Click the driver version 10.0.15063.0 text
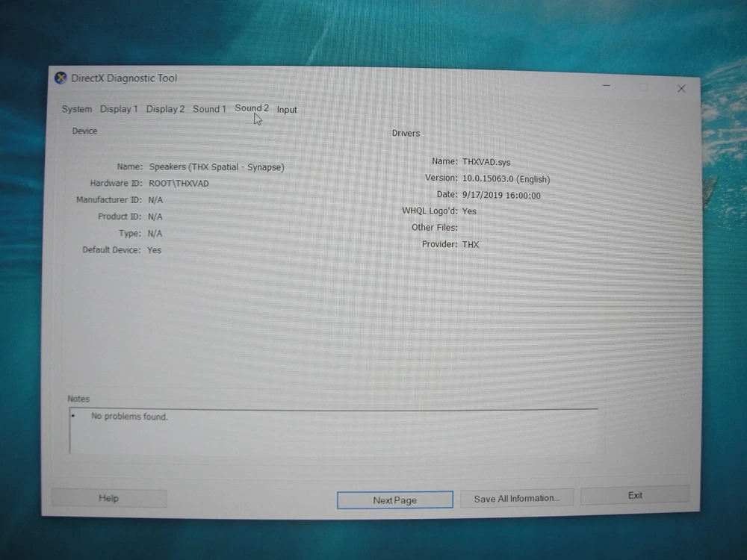Viewport: 747px width, 560px height. click(506, 179)
